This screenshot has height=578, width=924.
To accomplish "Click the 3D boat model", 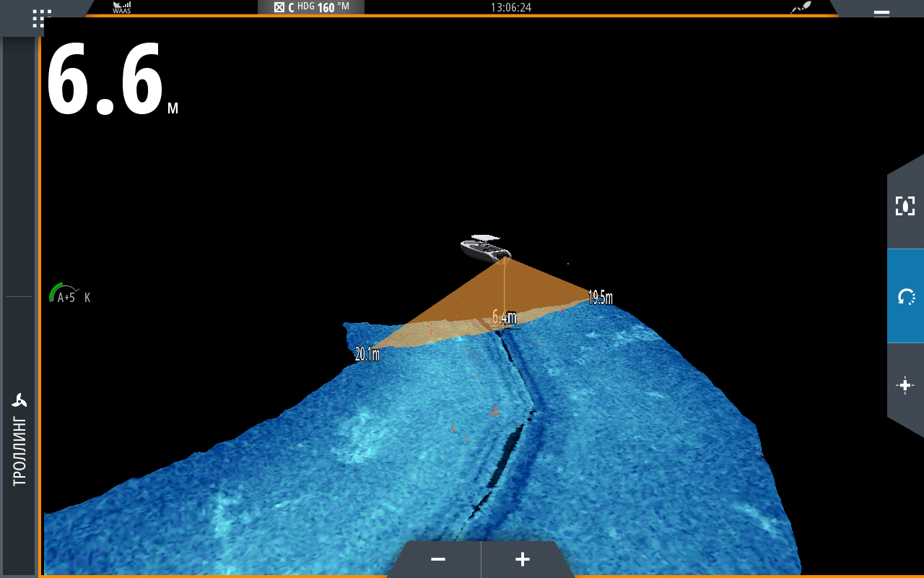I will 486,248.
